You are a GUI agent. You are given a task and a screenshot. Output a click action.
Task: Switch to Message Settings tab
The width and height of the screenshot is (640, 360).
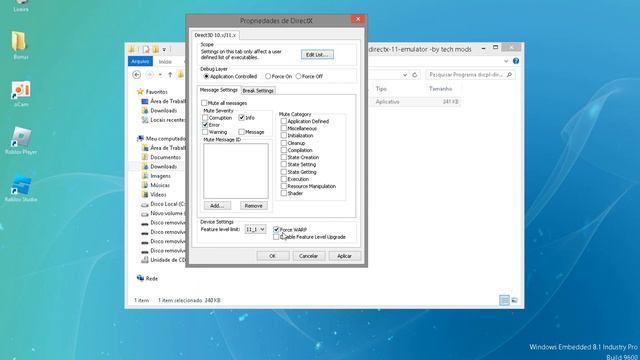(218, 90)
